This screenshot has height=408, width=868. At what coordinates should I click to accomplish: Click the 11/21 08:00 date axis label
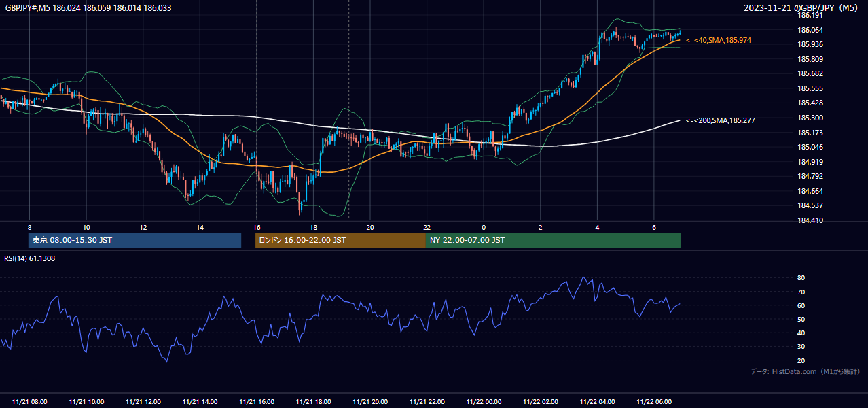click(30, 402)
